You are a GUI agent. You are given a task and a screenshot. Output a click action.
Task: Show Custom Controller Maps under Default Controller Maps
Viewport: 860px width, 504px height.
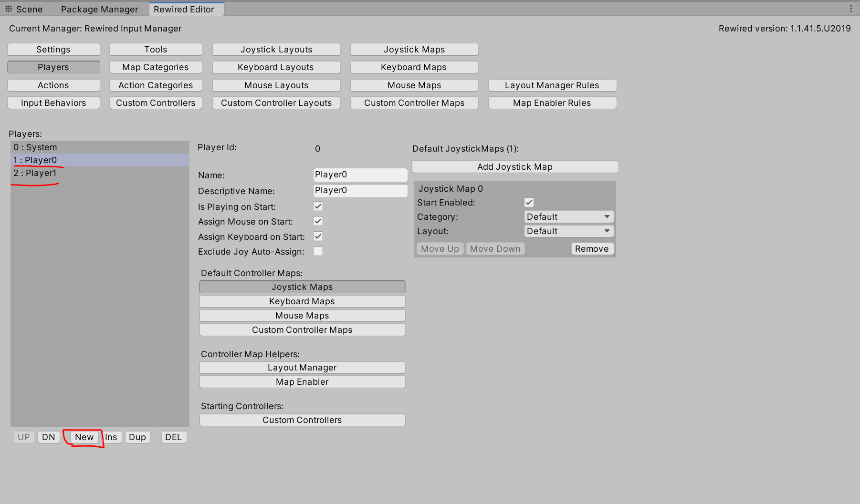302,330
